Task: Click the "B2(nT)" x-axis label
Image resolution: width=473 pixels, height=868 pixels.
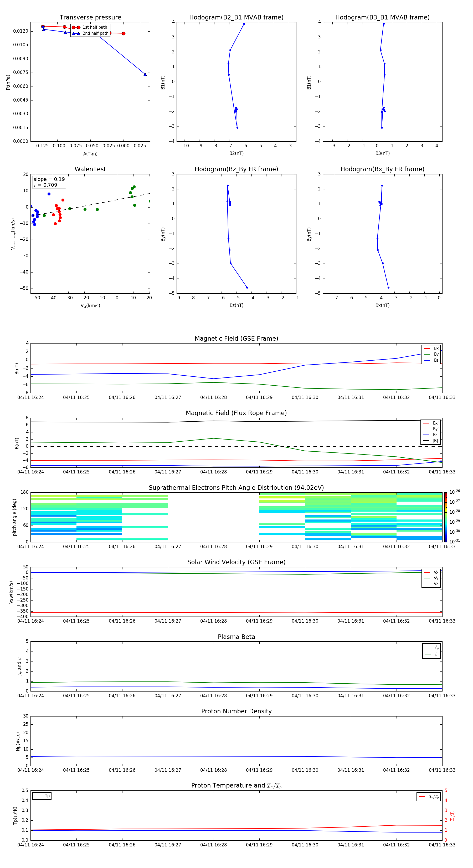Action: pos(236,153)
